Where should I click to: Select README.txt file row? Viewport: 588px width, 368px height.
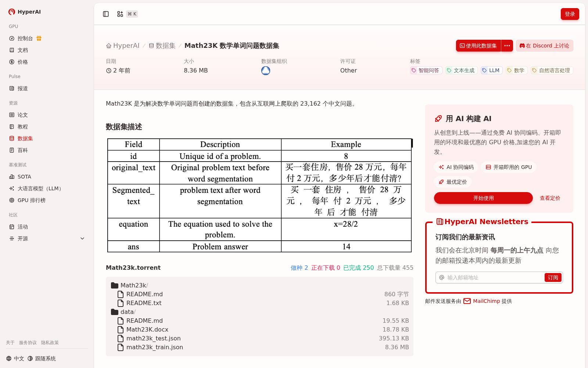(x=259, y=303)
